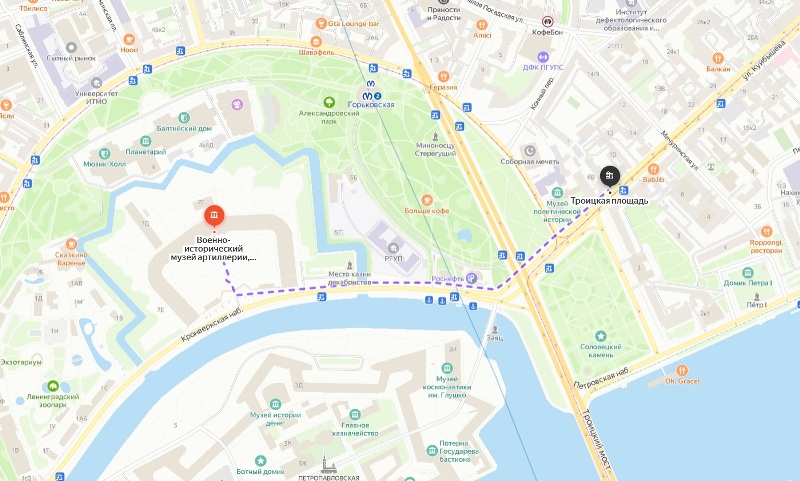
Task: Click the red artillery museum destination pin
Action: coord(214,216)
